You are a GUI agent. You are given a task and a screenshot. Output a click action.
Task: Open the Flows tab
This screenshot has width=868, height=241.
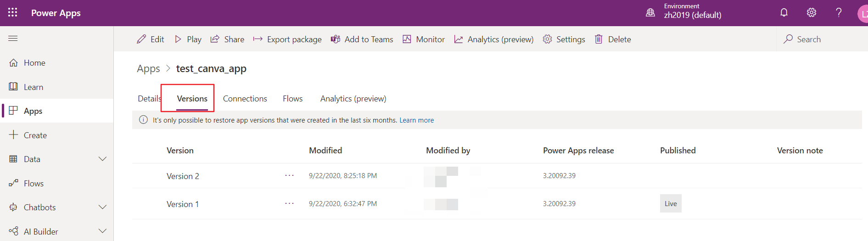tap(293, 99)
